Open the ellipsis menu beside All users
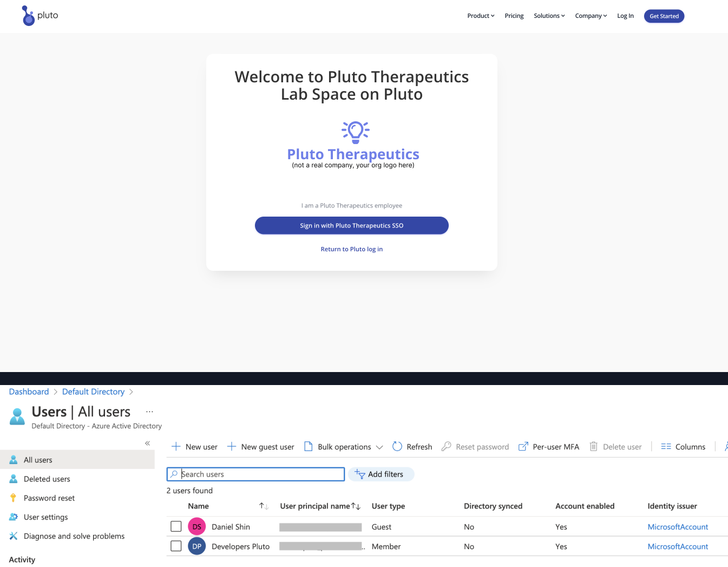The height and width of the screenshot is (567, 728). click(x=149, y=412)
